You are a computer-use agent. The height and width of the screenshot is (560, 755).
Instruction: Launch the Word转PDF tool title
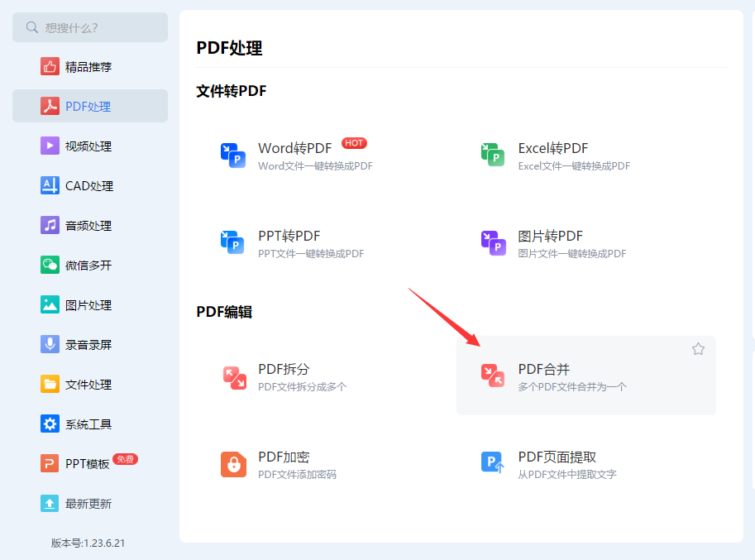tap(294, 148)
